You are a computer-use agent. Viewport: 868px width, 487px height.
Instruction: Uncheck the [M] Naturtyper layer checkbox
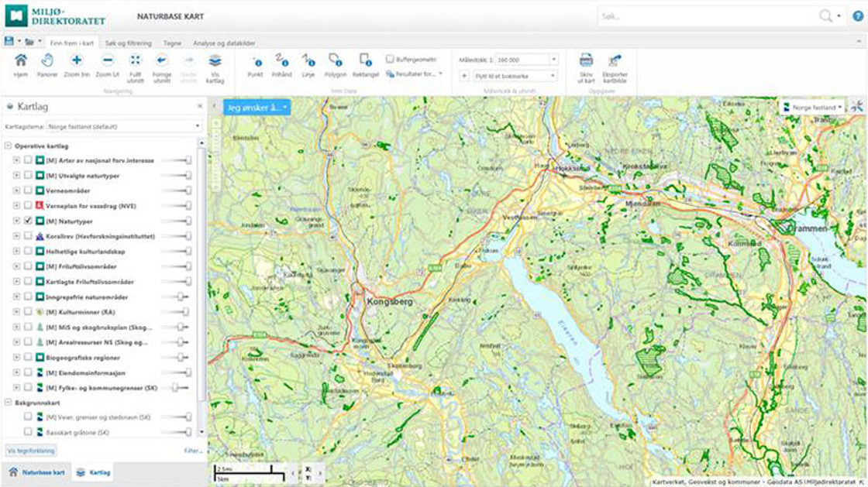29,221
